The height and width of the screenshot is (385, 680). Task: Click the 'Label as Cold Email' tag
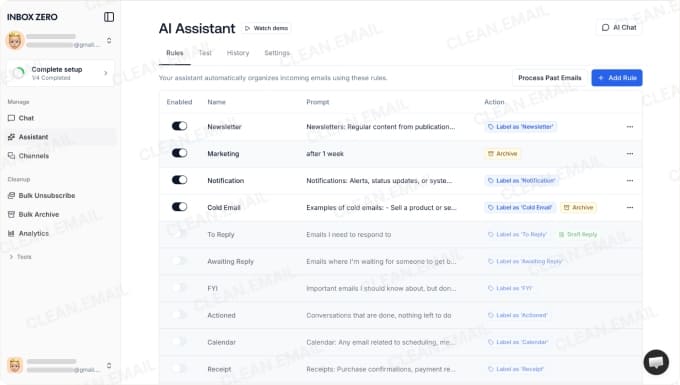click(520, 208)
